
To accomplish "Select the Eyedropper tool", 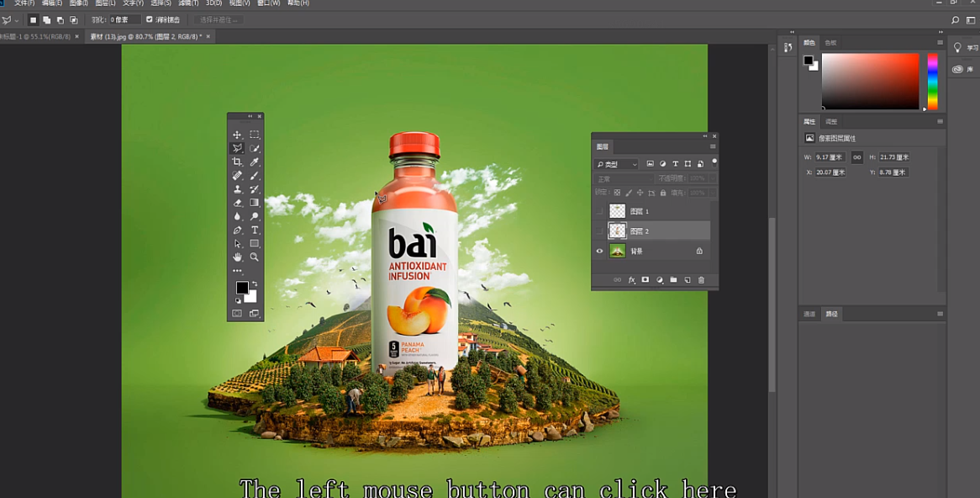I will (255, 162).
